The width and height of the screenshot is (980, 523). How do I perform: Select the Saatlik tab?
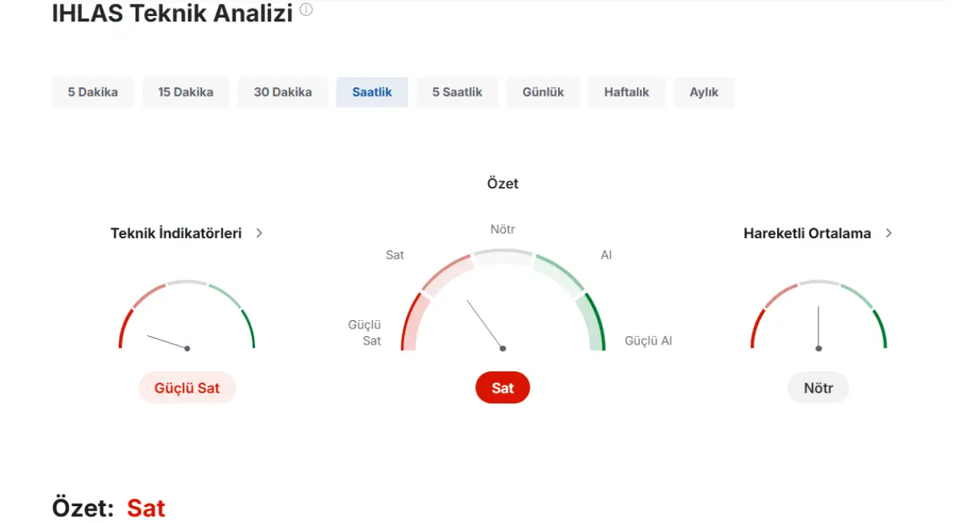(x=372, y=92)
